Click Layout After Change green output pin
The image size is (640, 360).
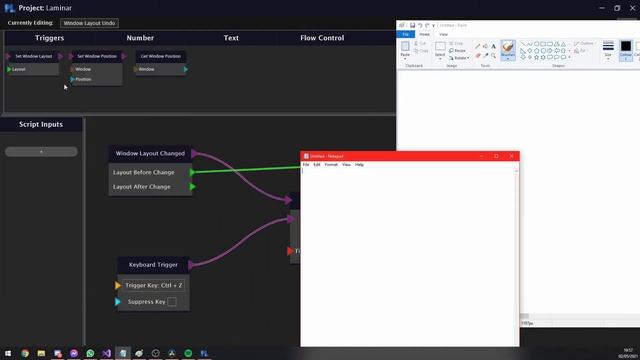(192, 187)
